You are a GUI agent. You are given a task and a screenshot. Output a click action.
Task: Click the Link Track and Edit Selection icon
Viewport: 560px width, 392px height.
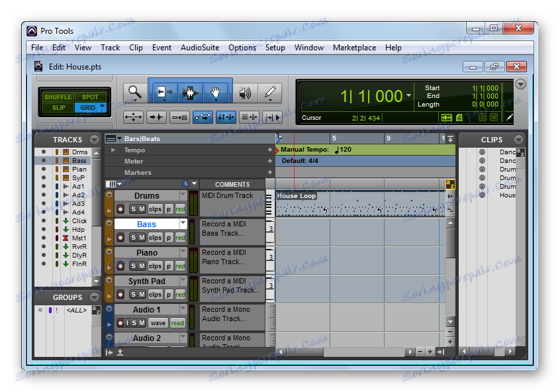(x=249, y=117)
